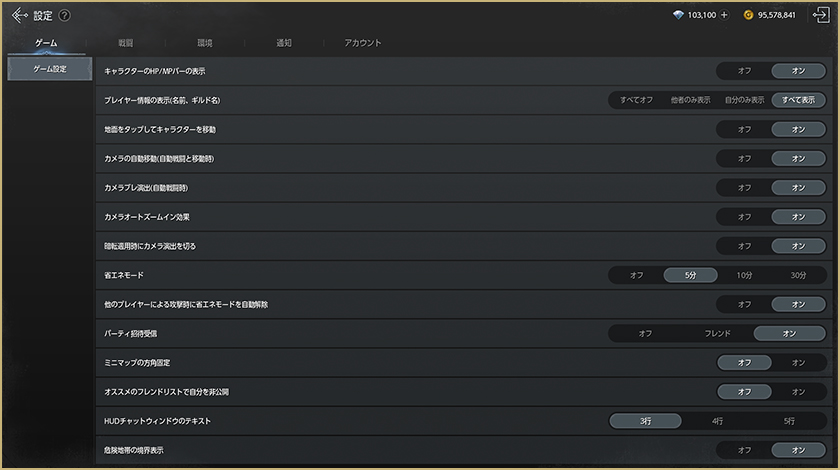Screen dimensions: 840x470
Task: Enable ミニマップの方向固定 with オン
Action: coord(798,362)
